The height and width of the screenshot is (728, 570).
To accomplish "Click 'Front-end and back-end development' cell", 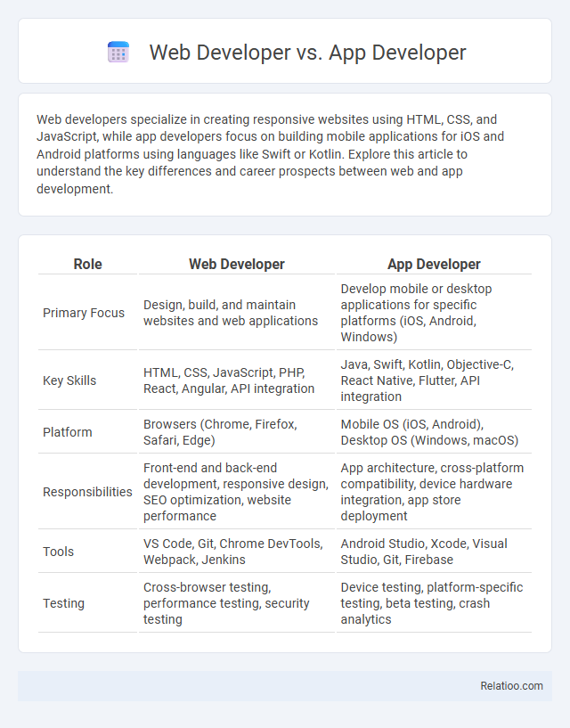I will 237,492.
